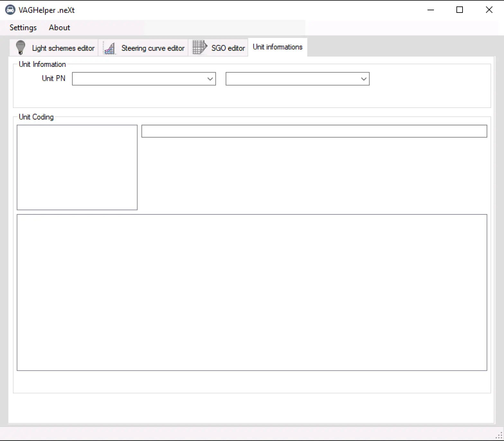This screenshot has height=441, width=504.
Task: Click the large Unit Coding text area
Action: point(252,292)
